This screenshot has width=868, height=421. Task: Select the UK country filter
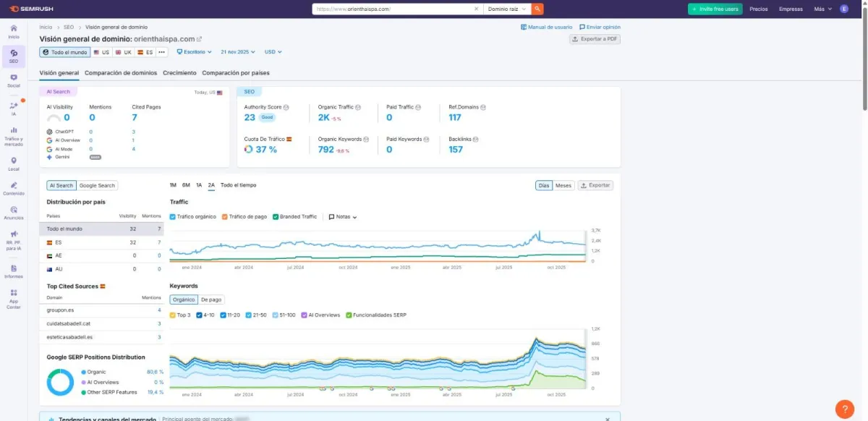(x=124, y=52)
